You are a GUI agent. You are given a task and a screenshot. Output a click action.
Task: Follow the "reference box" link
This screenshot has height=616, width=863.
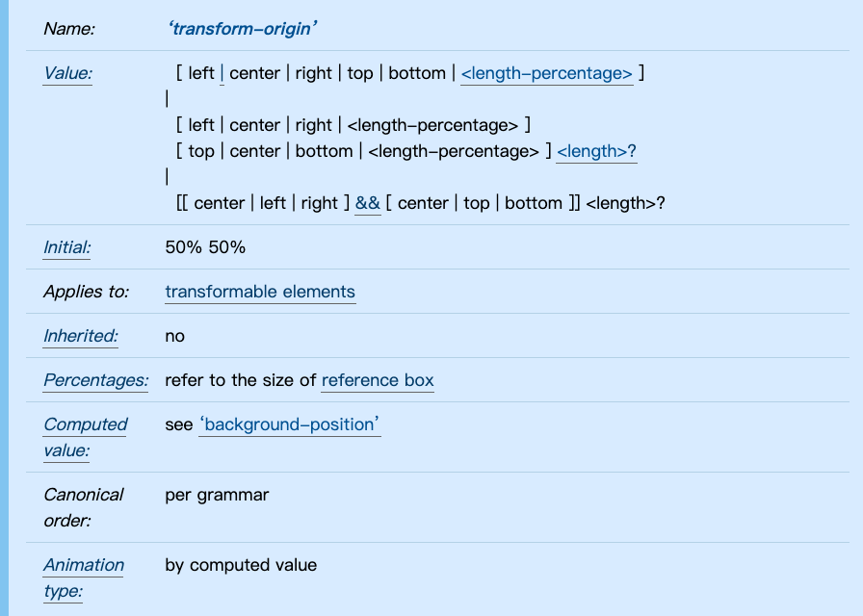coord(378,380)
